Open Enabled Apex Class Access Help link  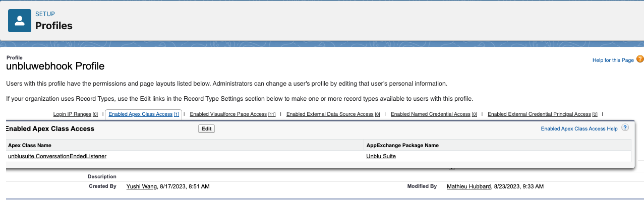579,129
